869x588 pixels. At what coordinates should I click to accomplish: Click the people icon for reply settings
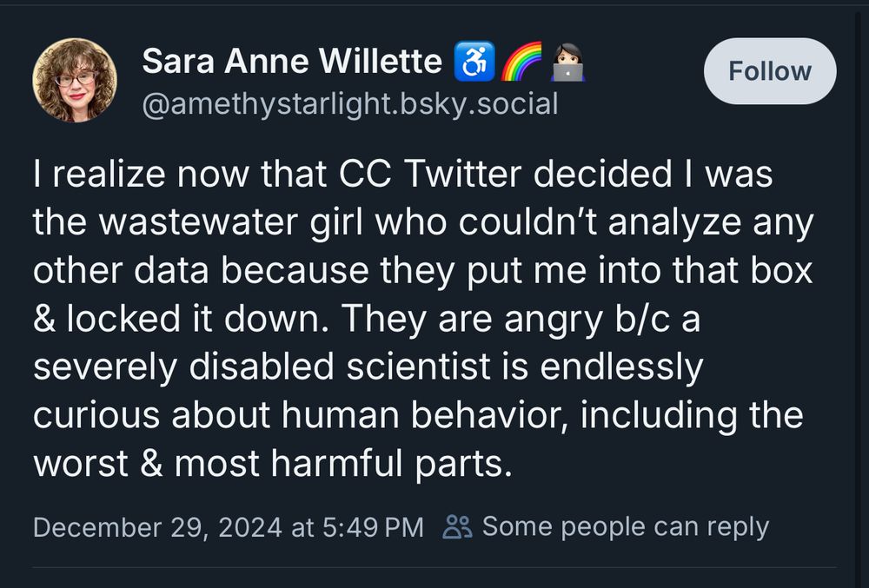coord(457,526)
